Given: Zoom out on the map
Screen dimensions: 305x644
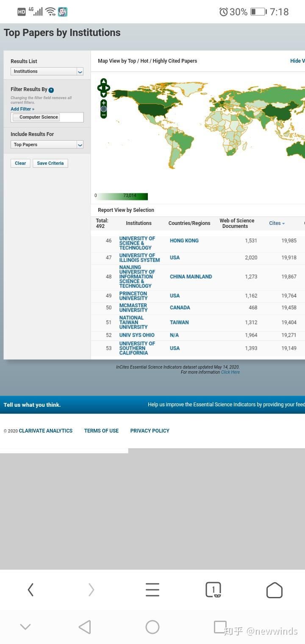Looking at the screenshot, I should point(104,115).
